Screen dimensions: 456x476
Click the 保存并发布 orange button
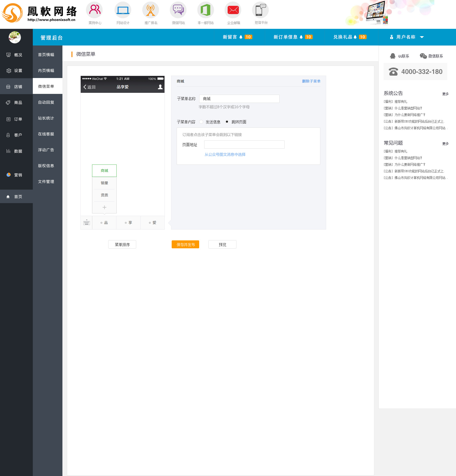pos(185,245)
